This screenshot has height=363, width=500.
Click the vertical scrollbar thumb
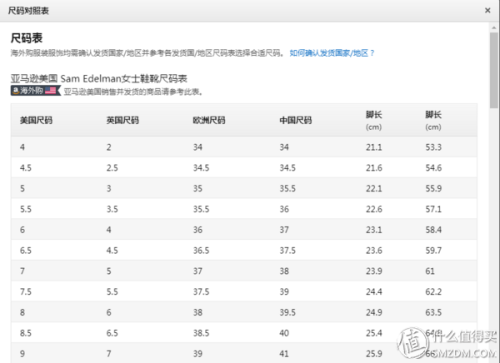(x=494, y=70)
